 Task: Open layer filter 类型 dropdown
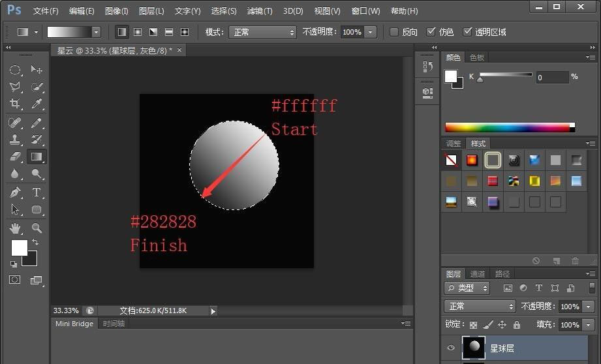point(467,288)
